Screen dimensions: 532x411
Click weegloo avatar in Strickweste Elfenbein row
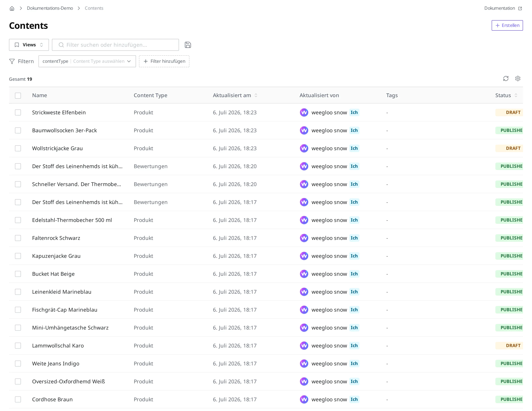pos(304,112)
